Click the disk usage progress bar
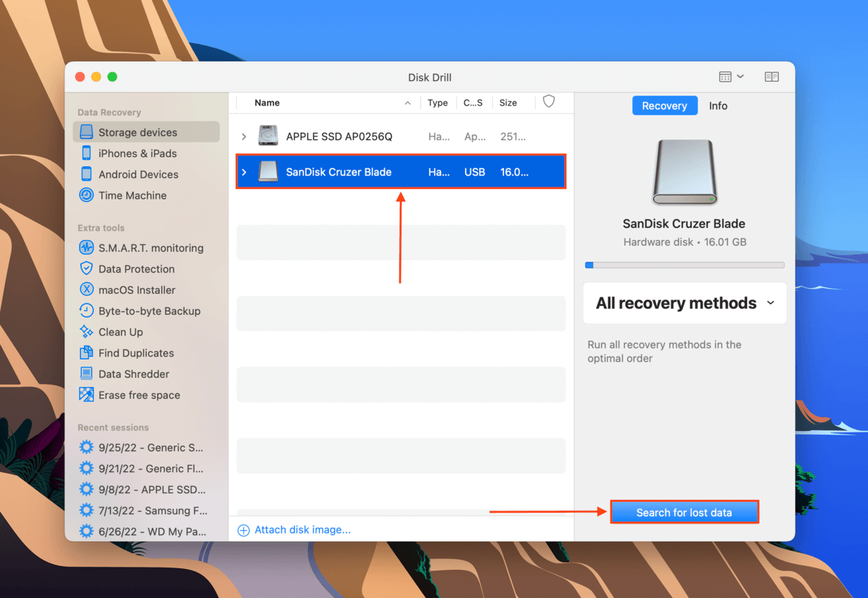The image size is (868, 598). (685, 265)
